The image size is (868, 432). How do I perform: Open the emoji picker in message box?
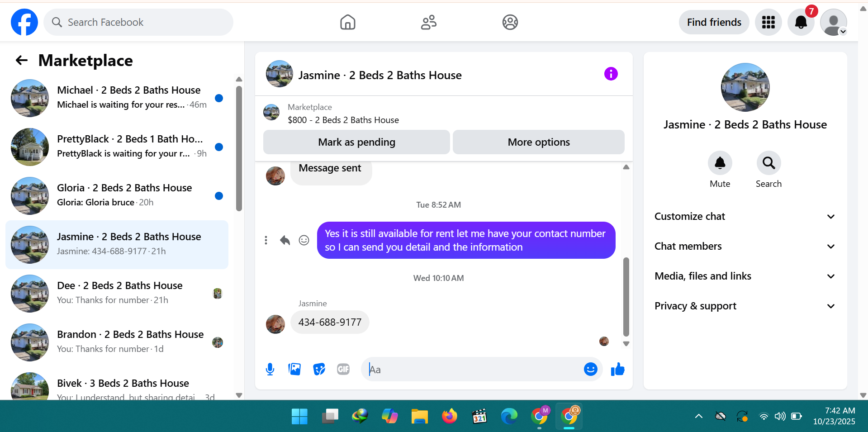click(590, 370)
